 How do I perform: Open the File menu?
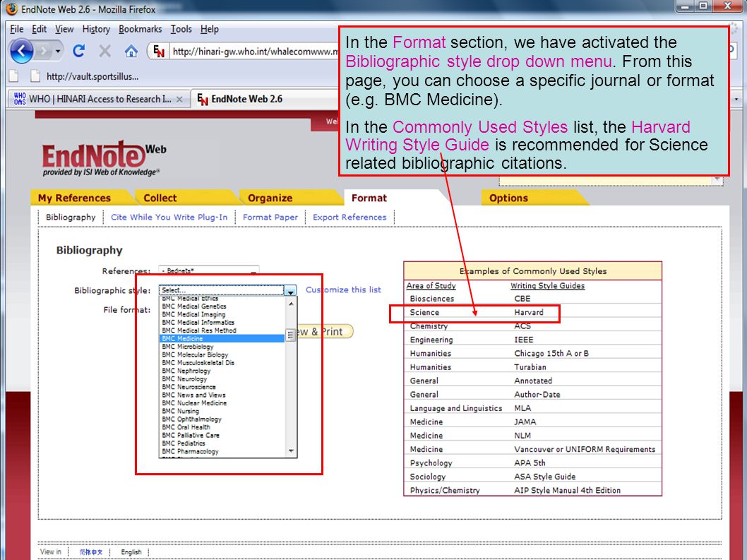click(x=17, y=29)
